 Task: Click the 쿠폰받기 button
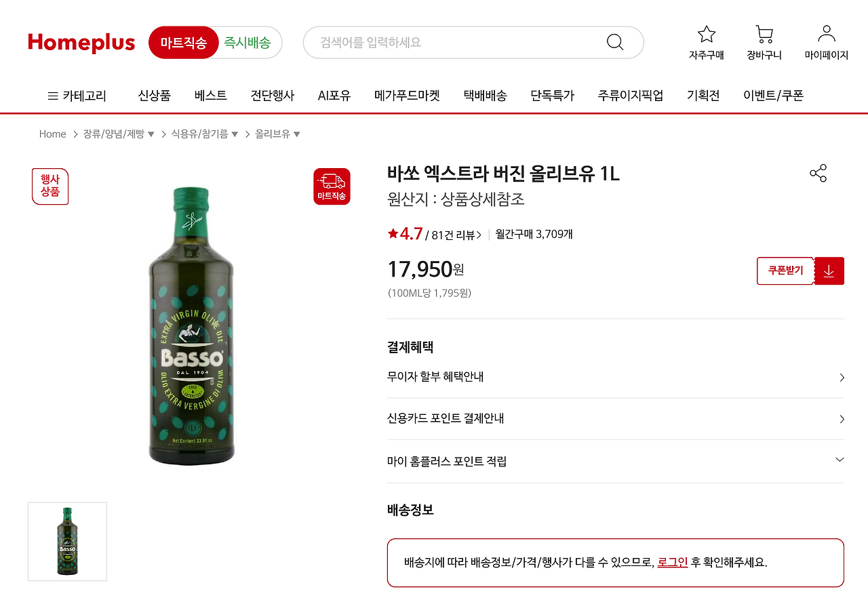click(x=785, y=271)
